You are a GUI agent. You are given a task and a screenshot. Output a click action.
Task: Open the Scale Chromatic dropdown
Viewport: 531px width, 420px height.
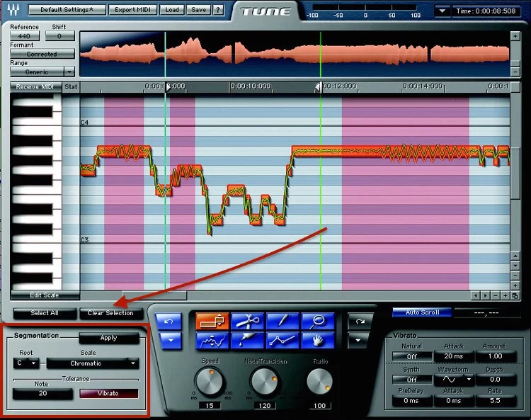[x=93, y=363]
